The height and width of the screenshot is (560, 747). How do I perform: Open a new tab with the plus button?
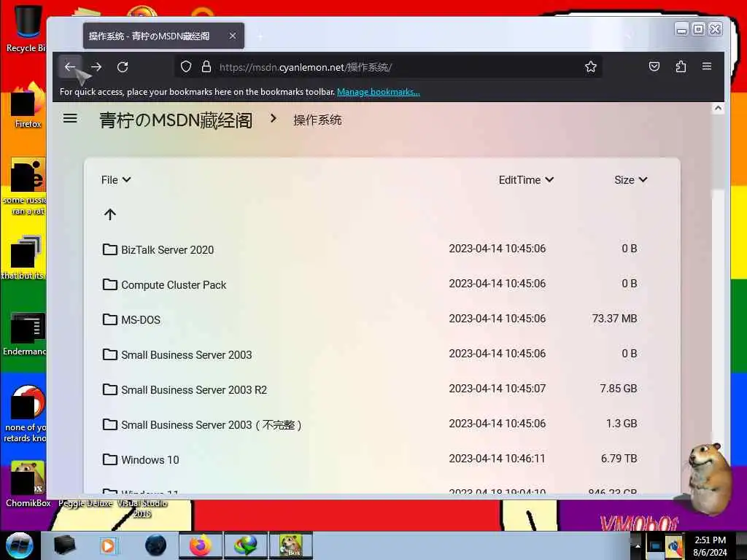260,36
